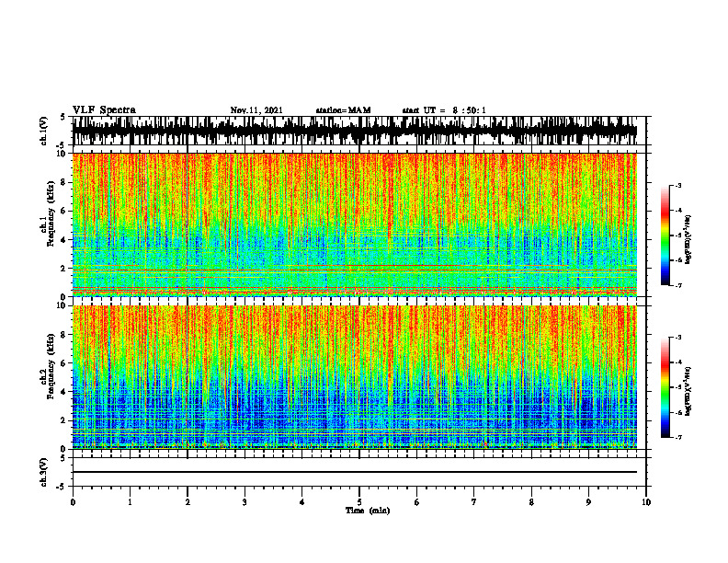Click inside the ch.2 spectrogram panel
728x563 pixels.
click(x=355, y=377)
